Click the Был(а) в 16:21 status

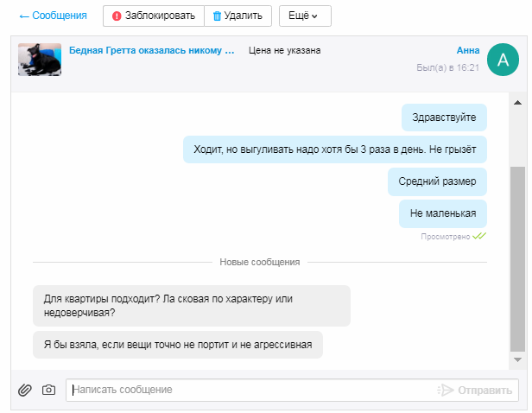447,67
